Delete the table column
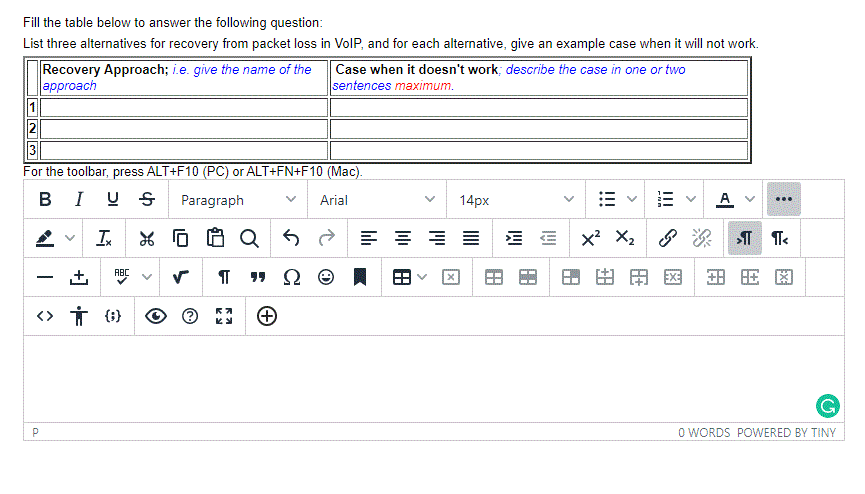 pyautogui.click(x=784, y=277)
